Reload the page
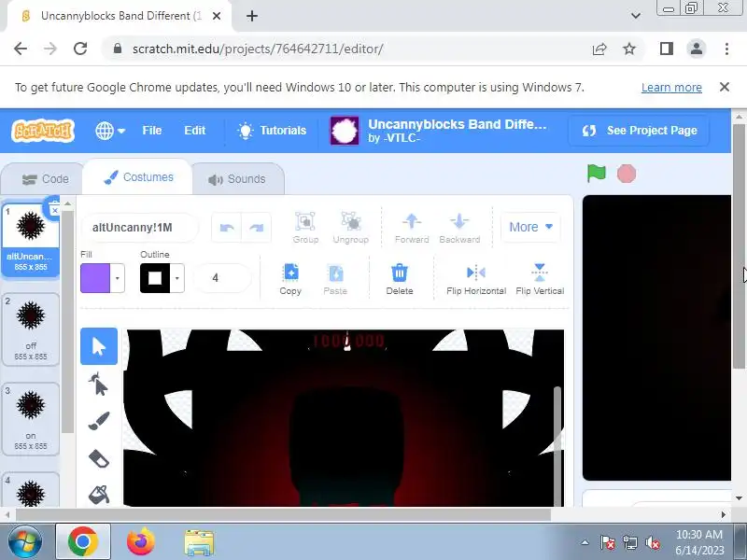 pos(80,49)
